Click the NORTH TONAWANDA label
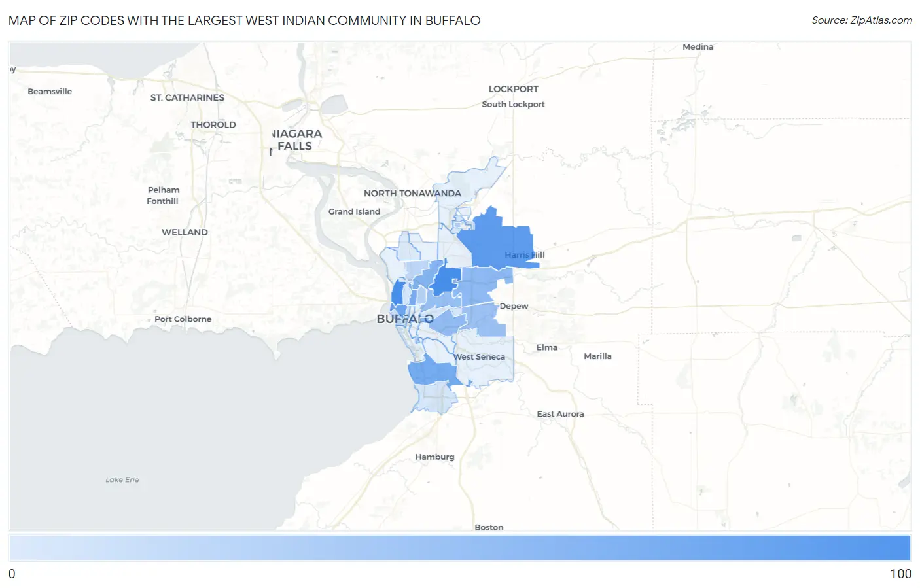This screenshot has height=588, width=920. pos(412,194)
